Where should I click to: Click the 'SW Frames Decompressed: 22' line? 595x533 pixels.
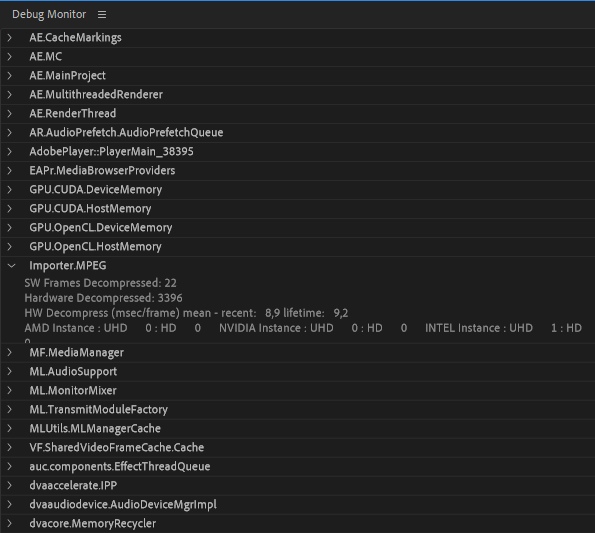pyautogui.click(x=101, y=283)
